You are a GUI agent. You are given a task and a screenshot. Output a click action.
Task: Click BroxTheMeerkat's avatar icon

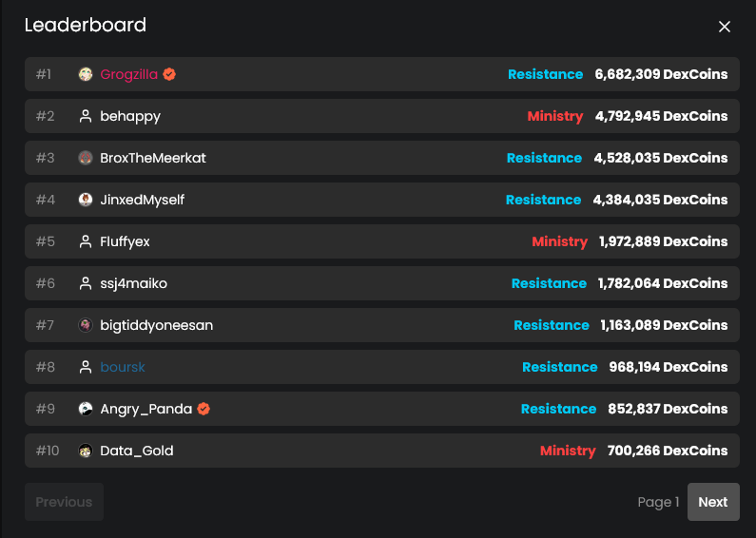(x=86, y=158)
